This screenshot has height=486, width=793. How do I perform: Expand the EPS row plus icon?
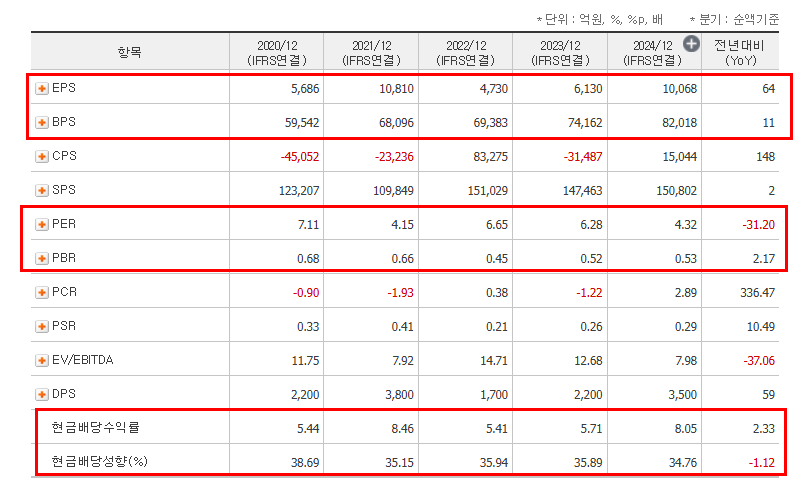[42, 89]
